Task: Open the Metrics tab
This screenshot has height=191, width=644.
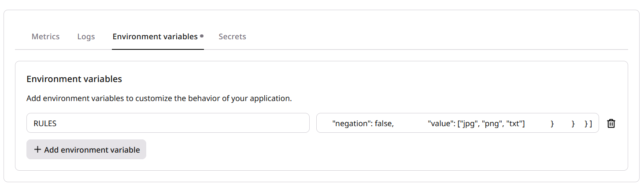Action: [45, 37]
